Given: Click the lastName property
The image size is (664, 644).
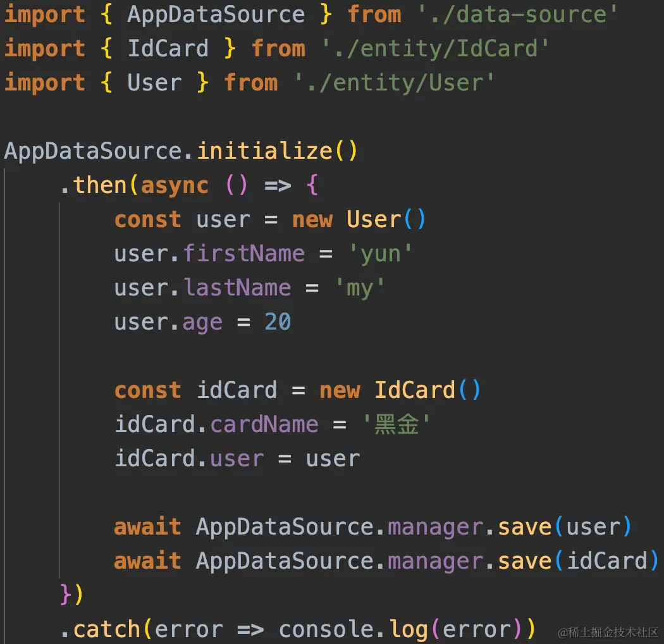Looking at the screenshot, I should click(x=237, y=288).
